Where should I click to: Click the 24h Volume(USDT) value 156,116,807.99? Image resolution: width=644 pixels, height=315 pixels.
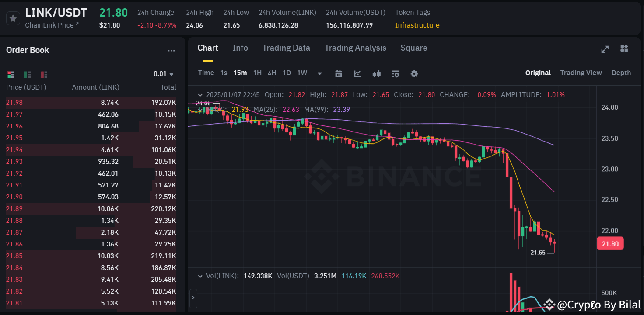pyautogui.click(x=350, y=25)
